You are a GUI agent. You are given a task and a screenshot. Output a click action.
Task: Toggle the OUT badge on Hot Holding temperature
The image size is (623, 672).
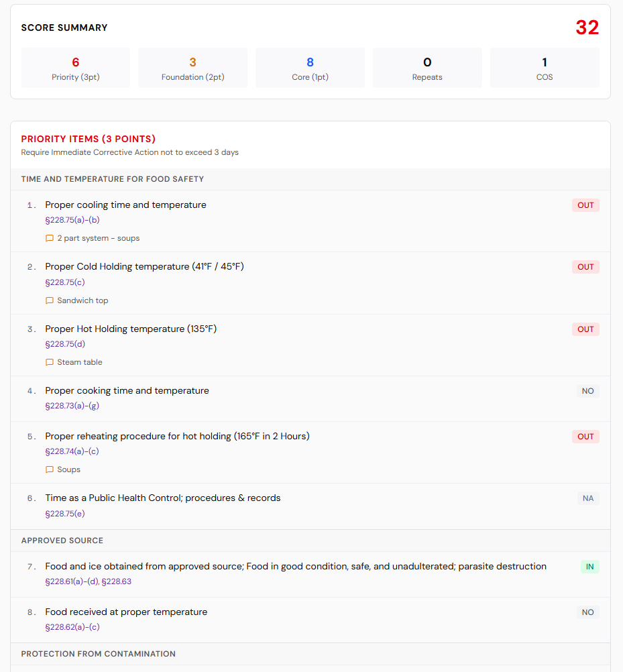585,329
